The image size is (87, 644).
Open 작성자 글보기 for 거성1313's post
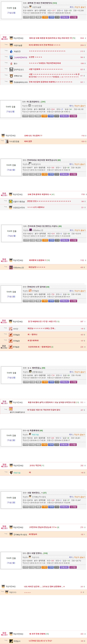[80, 557]
